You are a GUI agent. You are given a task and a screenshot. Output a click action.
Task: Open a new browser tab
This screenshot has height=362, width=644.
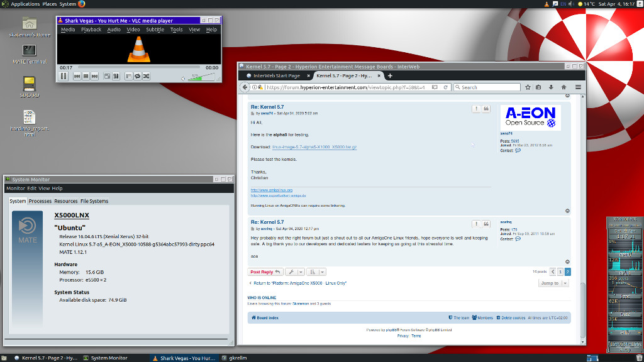point(390,75)
